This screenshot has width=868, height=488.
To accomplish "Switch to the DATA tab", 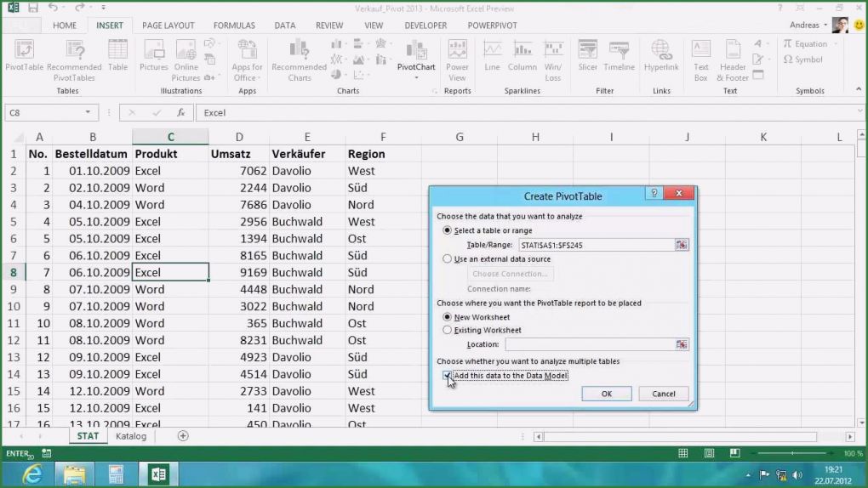I will pos(284,26).
